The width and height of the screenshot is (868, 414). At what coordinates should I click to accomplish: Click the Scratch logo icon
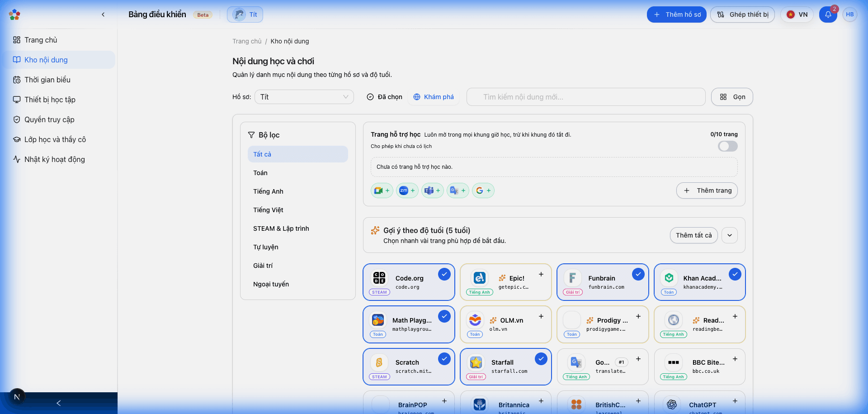(379, 362)
